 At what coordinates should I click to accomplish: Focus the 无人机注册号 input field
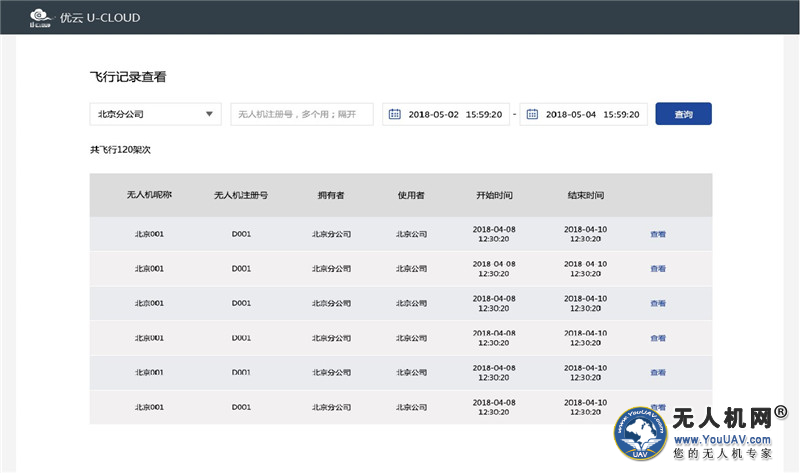(x=301, y=114)
